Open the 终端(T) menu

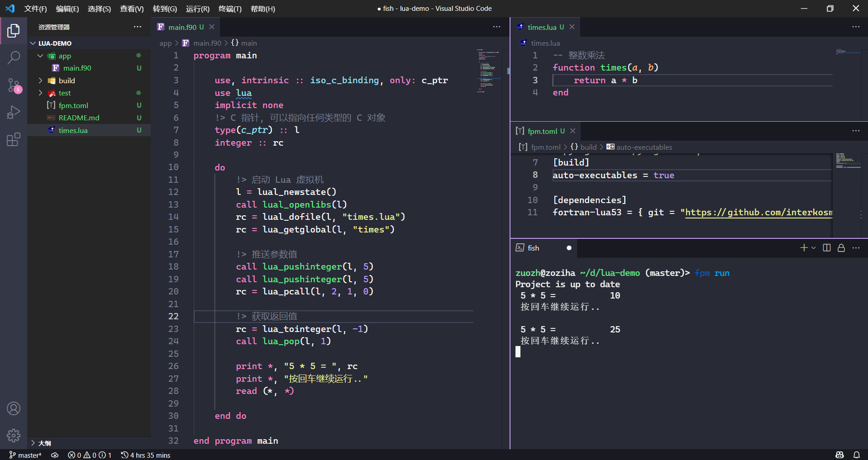click(x=230, y=9)
